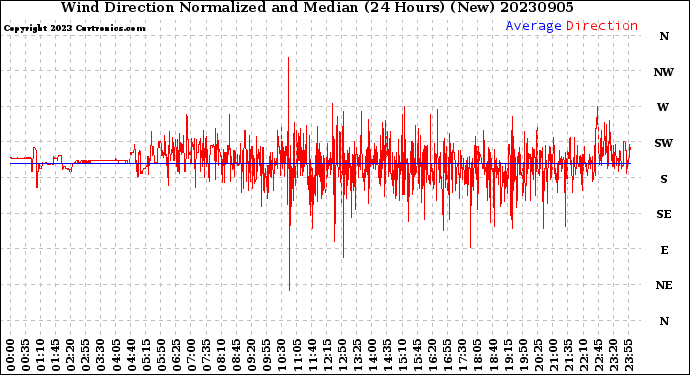This screenshot has width=690, height=375.
Task: Click the 'S' direction axis label
Action: 664,179
